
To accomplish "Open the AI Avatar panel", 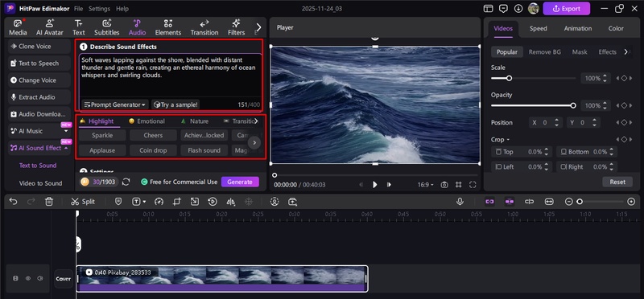I will tap(50, 27).
